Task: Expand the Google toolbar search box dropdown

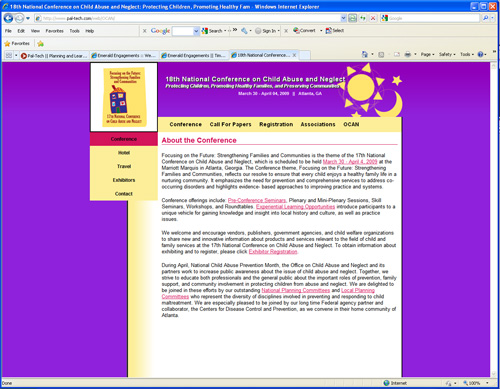Action: click(196, 31)
